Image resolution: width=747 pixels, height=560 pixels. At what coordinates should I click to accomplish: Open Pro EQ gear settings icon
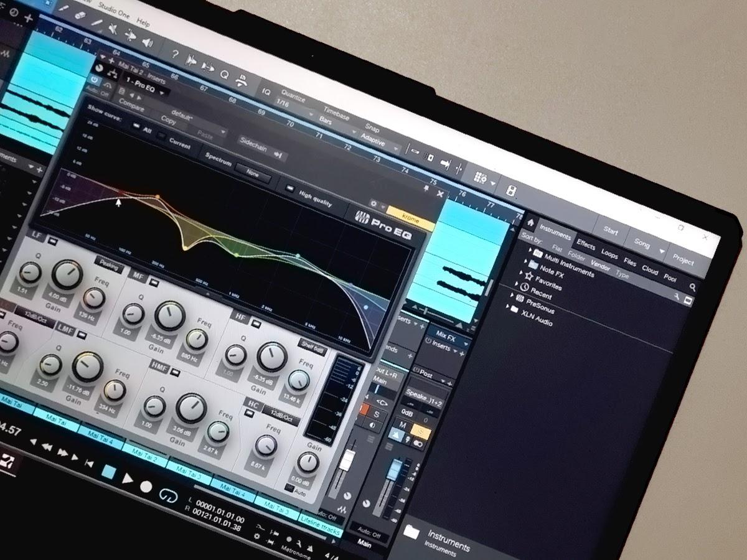click(x=373, y=203)
